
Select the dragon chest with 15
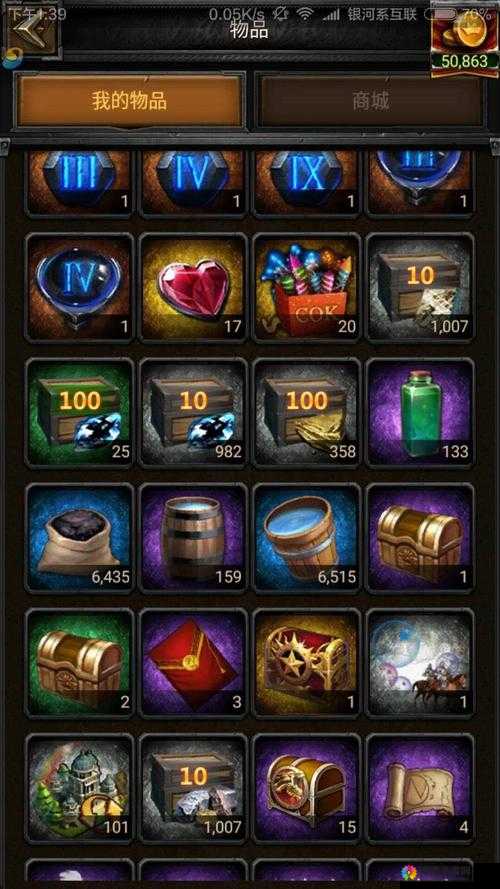[x=307, y=788]
